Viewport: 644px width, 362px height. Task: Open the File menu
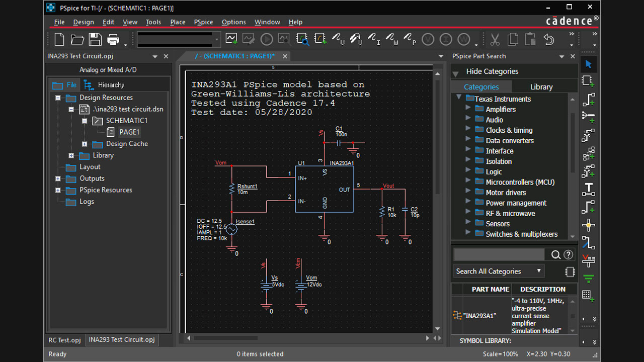click(x=59, y=22)
